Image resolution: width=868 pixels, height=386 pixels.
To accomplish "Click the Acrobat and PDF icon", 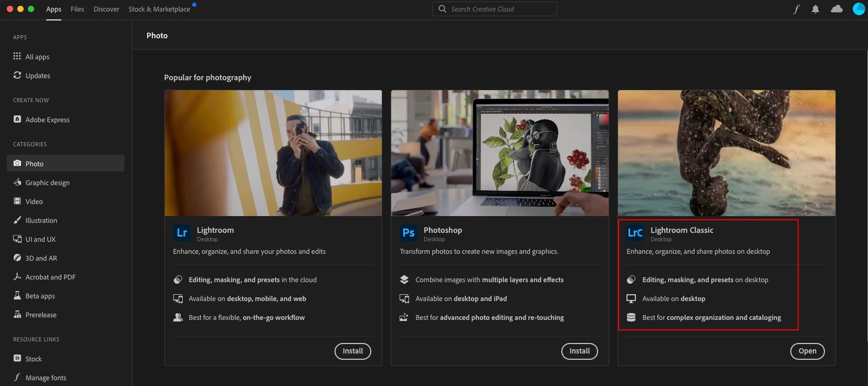I will 17,276.
